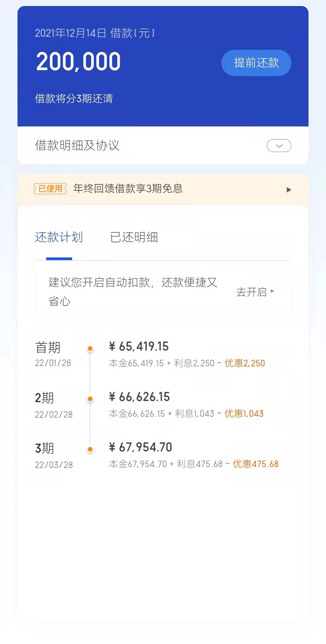This screenshot has height=644, width=326.
Task: Click the 优惠2,250 discount on first installment
Action: point(245,363)
